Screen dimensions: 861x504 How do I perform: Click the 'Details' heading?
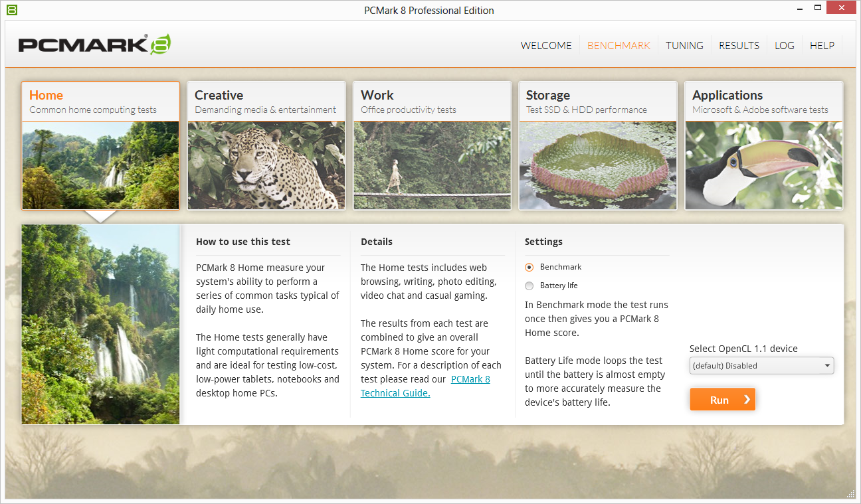[x=377, y=242]
